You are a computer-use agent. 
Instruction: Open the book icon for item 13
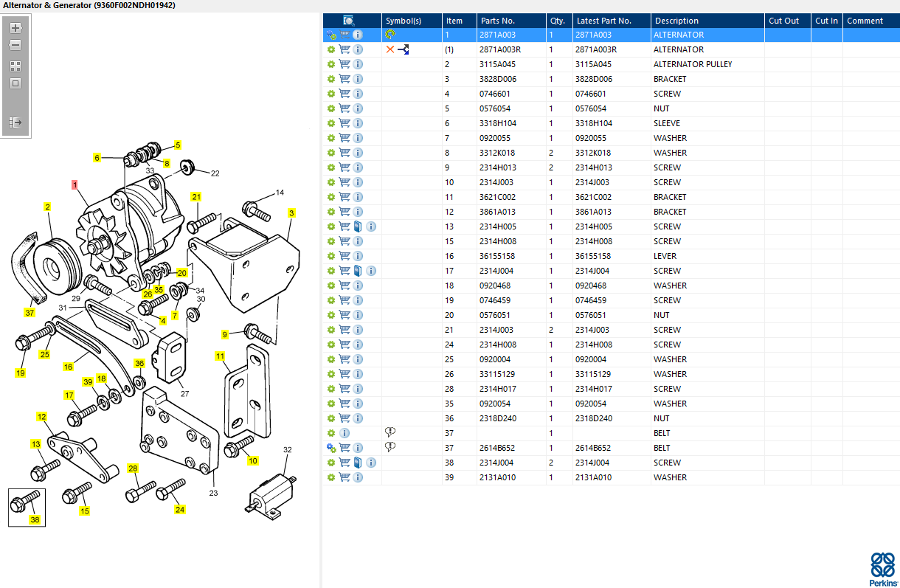tap(358, 226)
